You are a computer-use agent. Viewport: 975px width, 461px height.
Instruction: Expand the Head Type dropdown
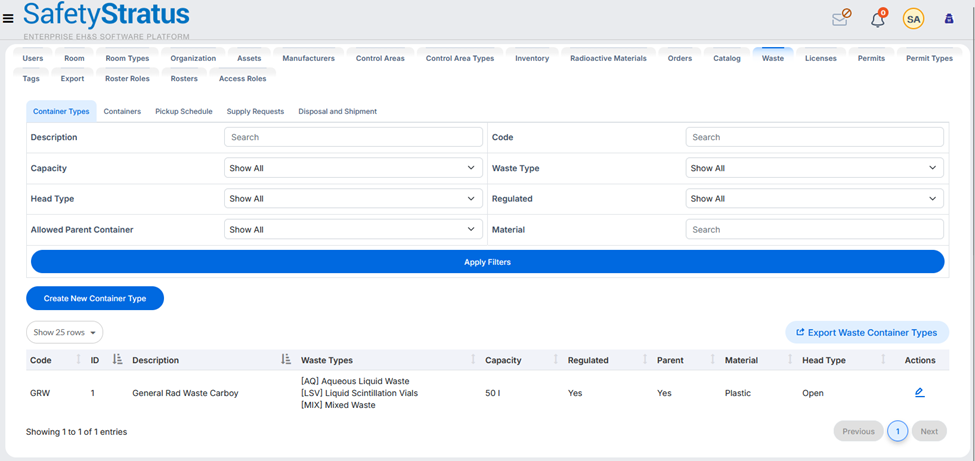pos(353,198)
